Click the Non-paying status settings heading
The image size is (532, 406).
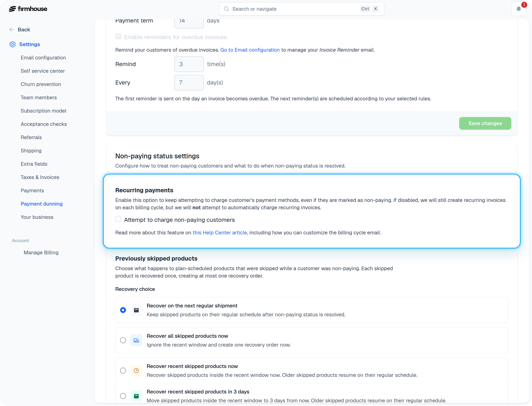[157, 156]
